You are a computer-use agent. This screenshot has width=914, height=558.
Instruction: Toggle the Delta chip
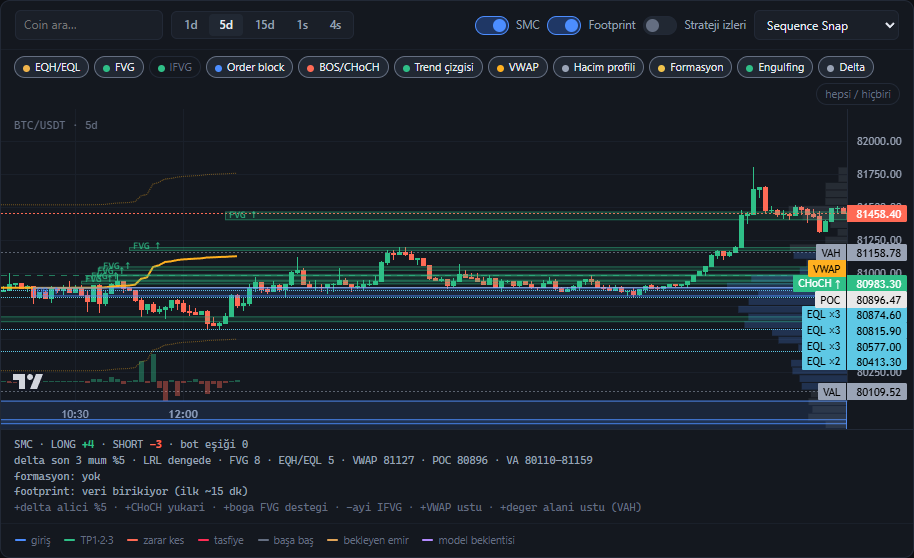pyautogui.click(x=846, y=67)
